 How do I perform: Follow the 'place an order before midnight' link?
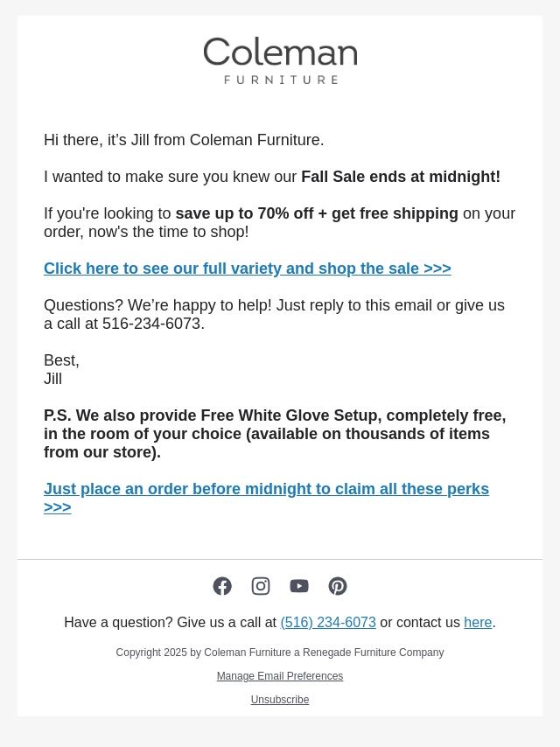[x=266, y=490]
